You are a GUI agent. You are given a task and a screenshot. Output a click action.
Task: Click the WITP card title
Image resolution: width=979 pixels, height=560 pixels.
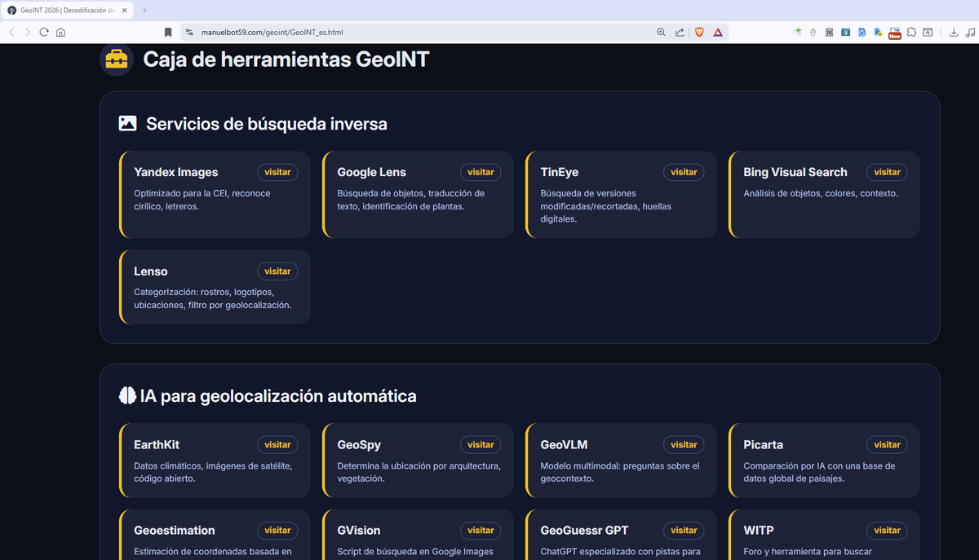[x=759, y=531]
